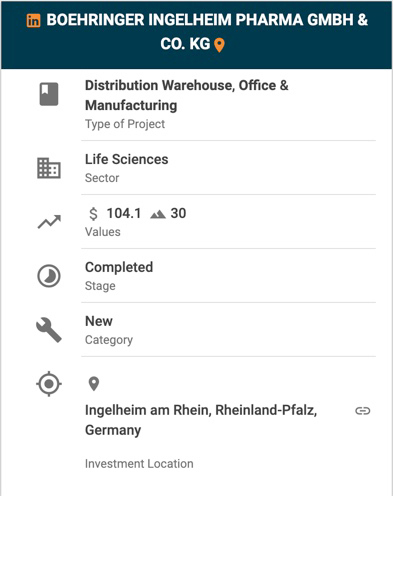Click the book icon for project type
This screenshot has width=393, height=568.
pos(49,94)
